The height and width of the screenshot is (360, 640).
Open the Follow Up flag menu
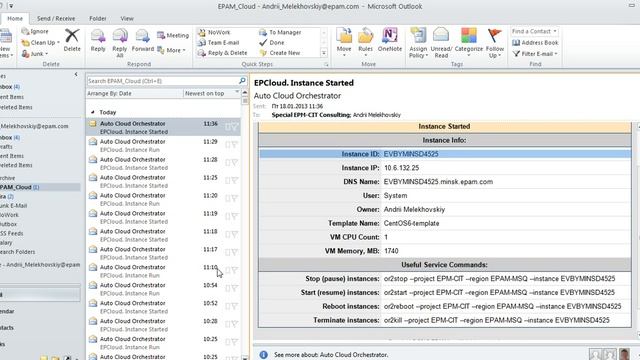[495, 43]
